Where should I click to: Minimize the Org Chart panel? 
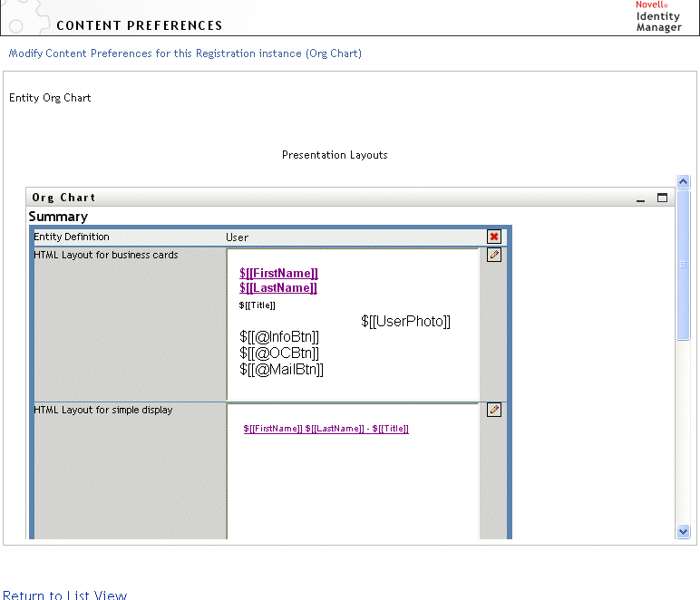coord(641,199)
